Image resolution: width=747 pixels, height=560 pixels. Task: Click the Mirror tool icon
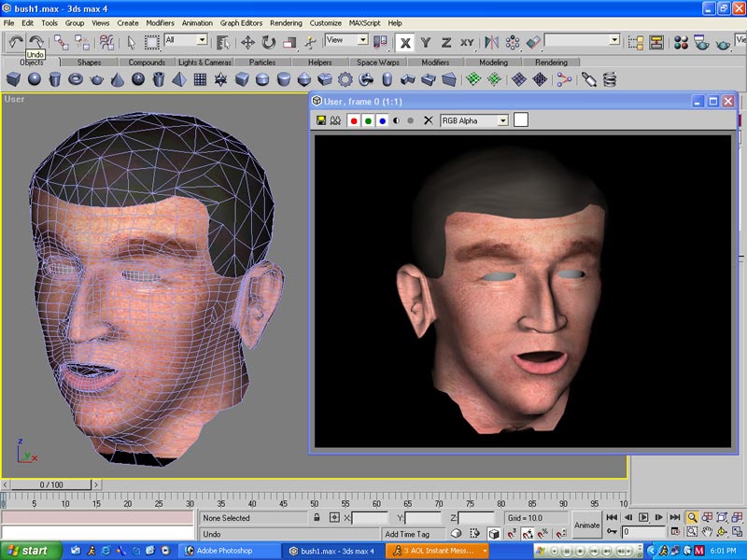point(490,40)
